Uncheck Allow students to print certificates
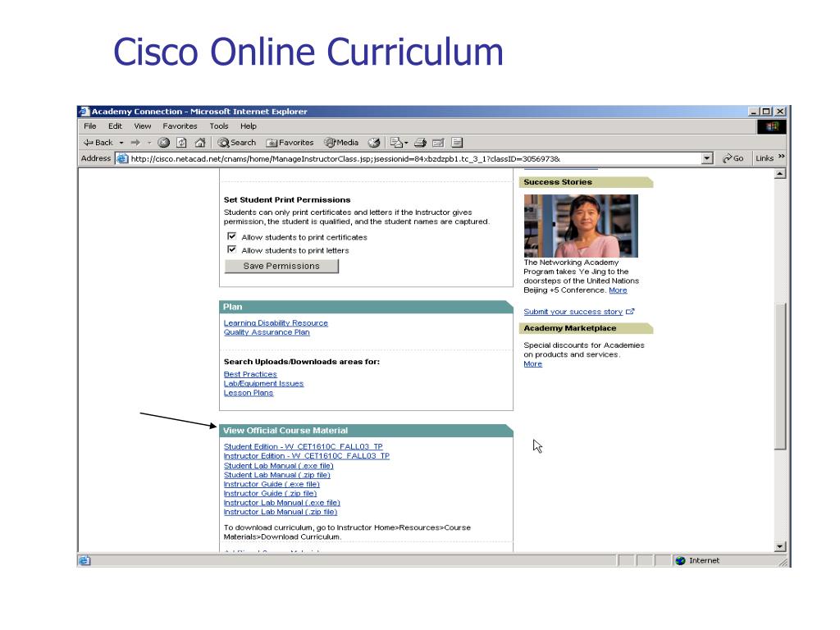The width and height of the screenshot is (840, 630). pyautogui.click(x=232, y=236)
